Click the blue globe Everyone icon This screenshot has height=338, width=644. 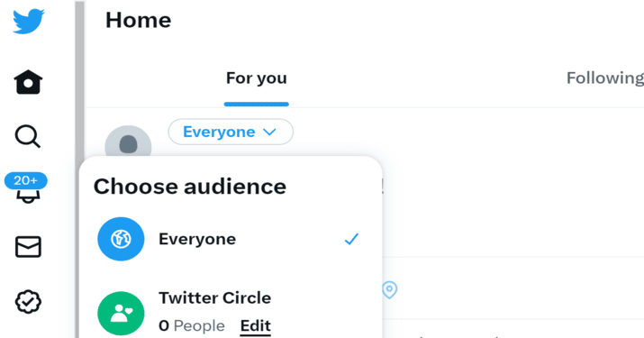pyautogui.click(x=121, y=239)
